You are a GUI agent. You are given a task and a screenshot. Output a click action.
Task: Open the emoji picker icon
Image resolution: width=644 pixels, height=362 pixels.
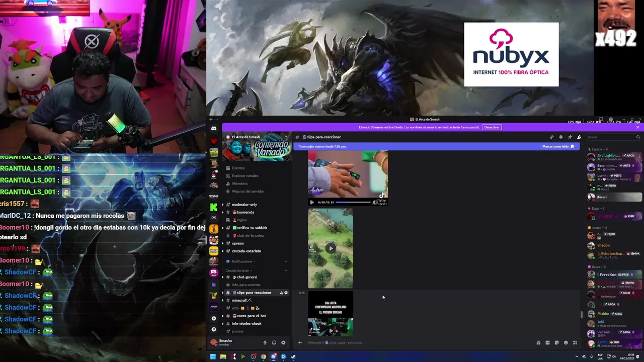[566, 342]
